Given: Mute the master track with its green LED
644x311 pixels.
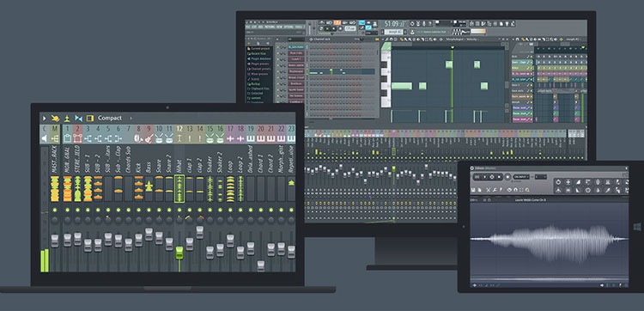Looking at the screenshot, I should pyautogui.click(x=55, y=210).
